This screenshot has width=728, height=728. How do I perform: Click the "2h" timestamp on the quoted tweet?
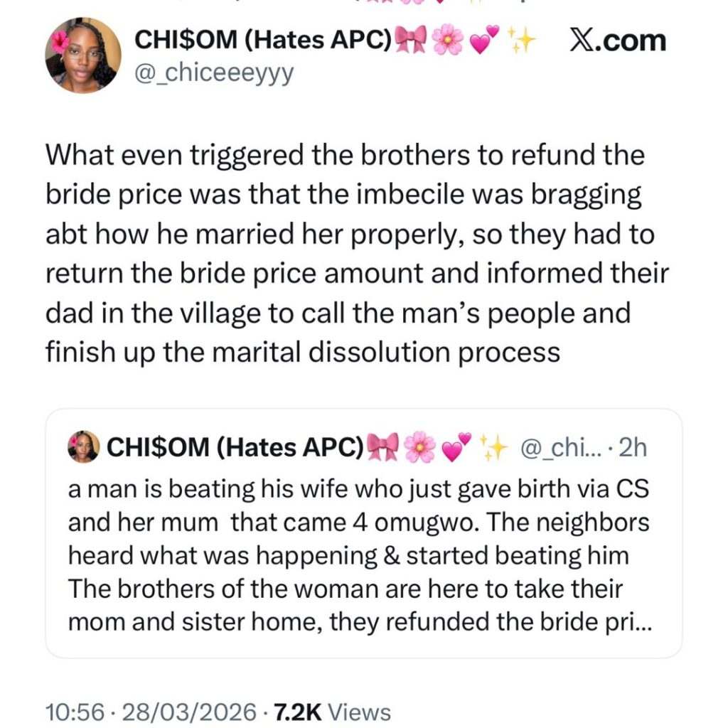coord(633,447)
